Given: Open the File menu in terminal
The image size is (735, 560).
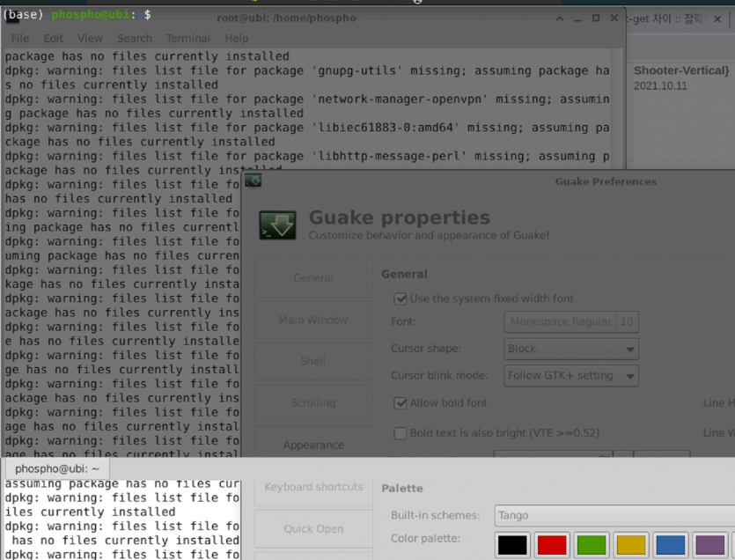Looking at the screenshot, I should click(x=20, y=39).
